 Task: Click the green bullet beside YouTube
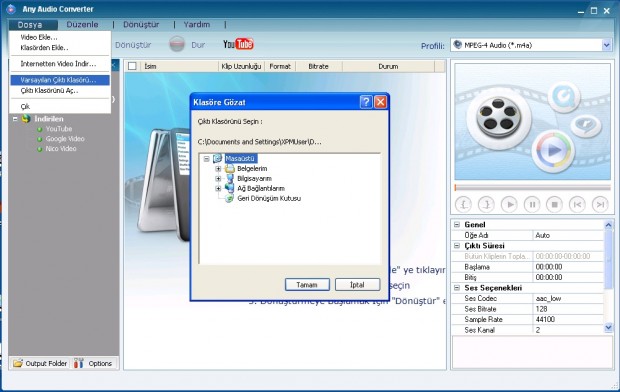point(39,129)
